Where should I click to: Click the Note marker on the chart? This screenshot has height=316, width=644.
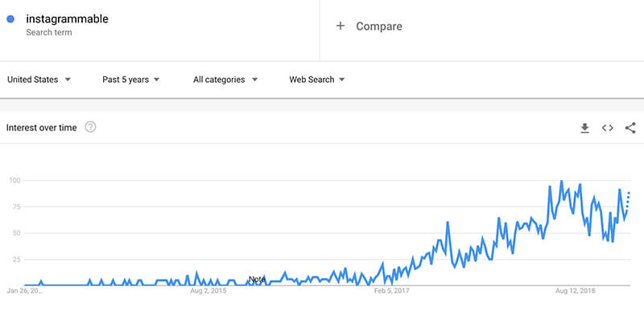point(257,279)
